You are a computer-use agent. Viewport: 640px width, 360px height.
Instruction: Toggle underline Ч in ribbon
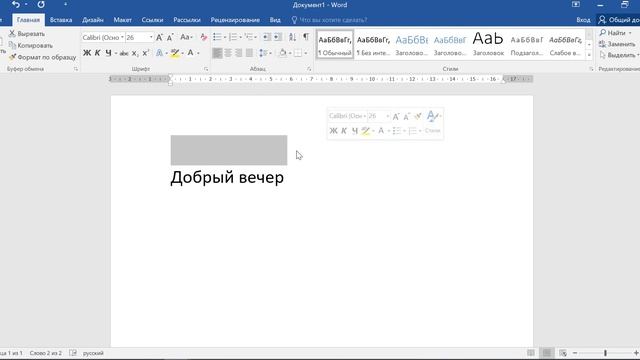pos(108,53)
